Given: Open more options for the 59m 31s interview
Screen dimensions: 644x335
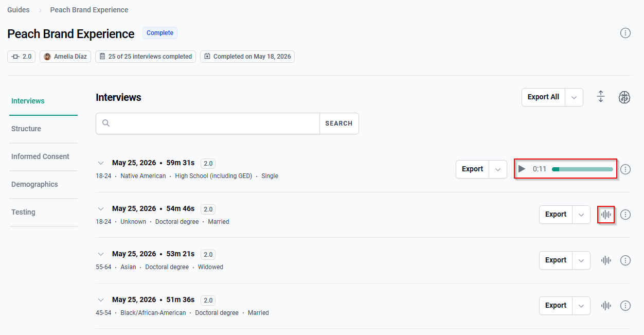Looking at the screenshot, I should coord(625,169).
